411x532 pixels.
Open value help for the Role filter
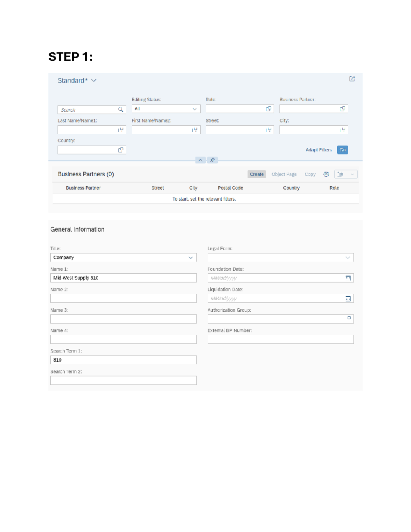click(x=269, y=109)
